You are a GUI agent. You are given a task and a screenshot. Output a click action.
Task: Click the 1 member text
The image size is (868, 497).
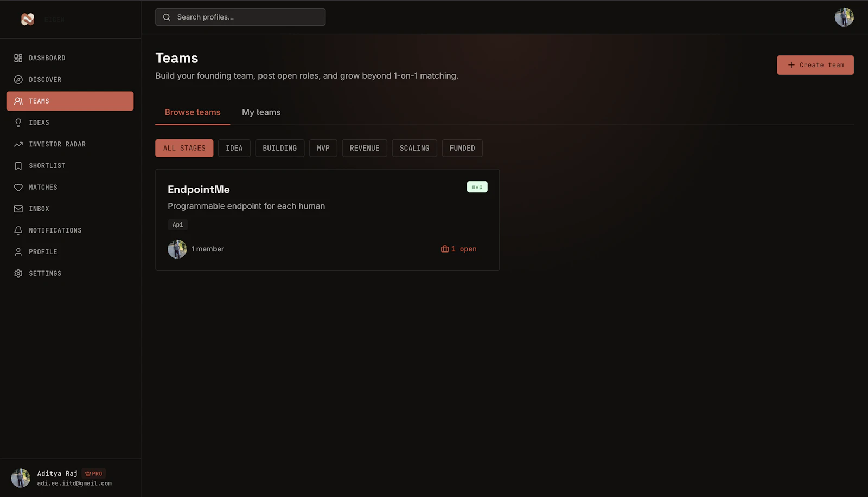click(x=208, y=249)
